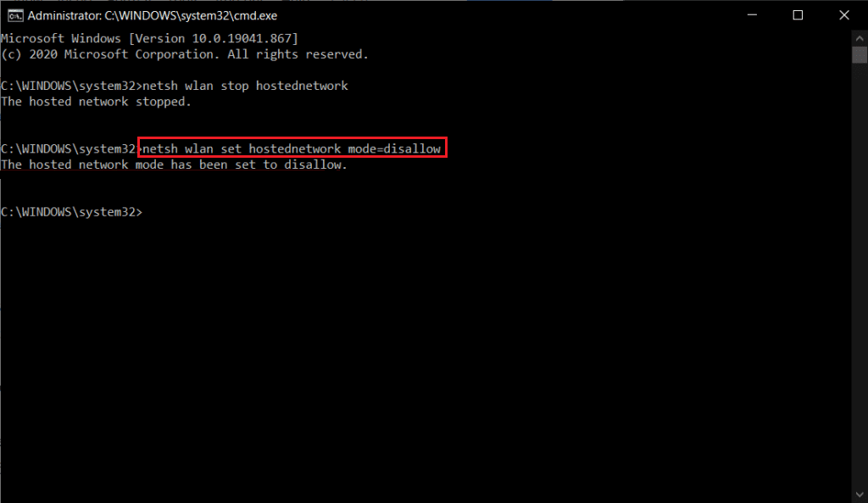This screenshot has width=868, height=503.
Task: Click the highlighted set hostednetwork mode=disallow command
Action: pos(292,148)
